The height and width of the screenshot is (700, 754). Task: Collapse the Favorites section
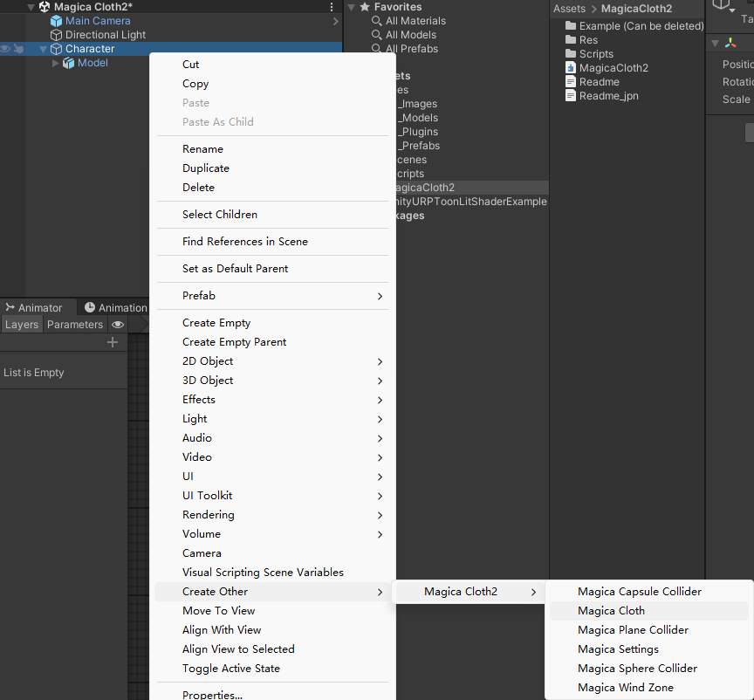click(x=352, y=7)
